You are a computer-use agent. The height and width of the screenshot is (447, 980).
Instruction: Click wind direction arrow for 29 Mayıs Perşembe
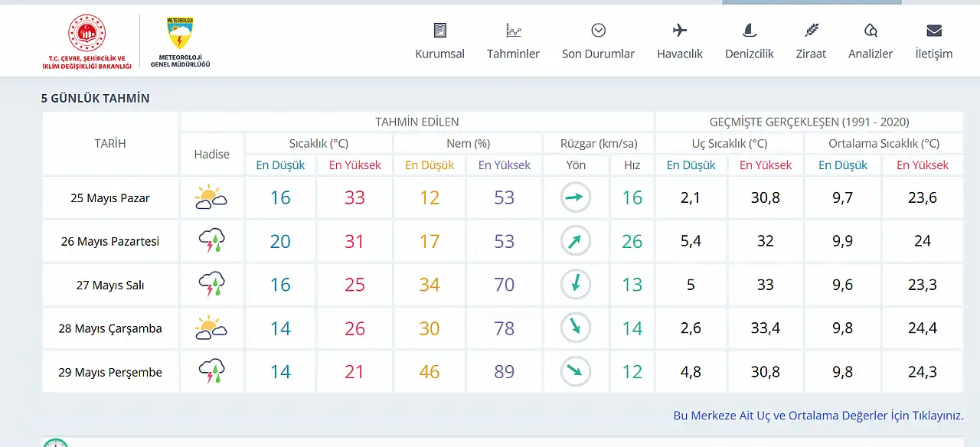point(576,372)
